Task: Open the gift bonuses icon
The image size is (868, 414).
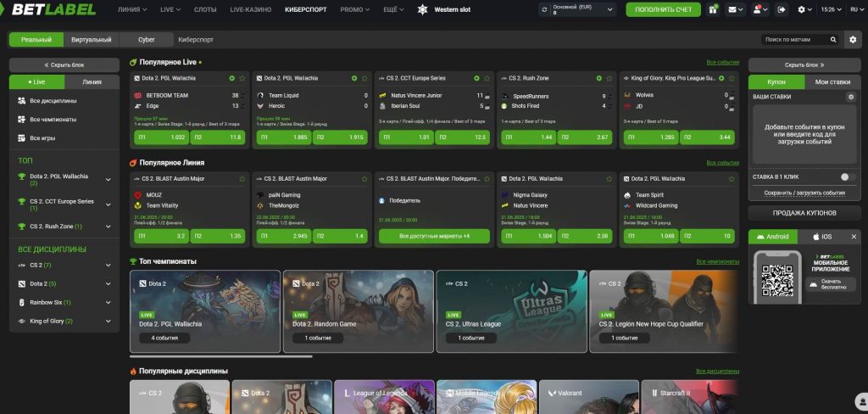Action: 713,9
